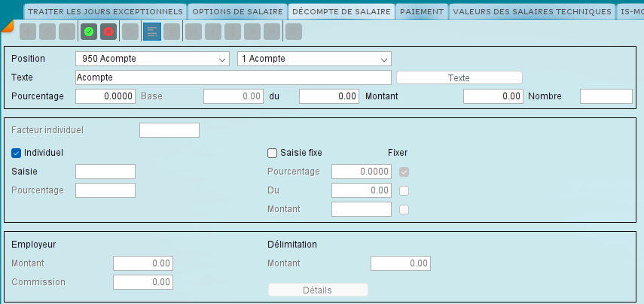The height and width of the screenshot is (304, 644).
Task: Click the Saisie fixe Du field
Action: [x=362, y=190]
